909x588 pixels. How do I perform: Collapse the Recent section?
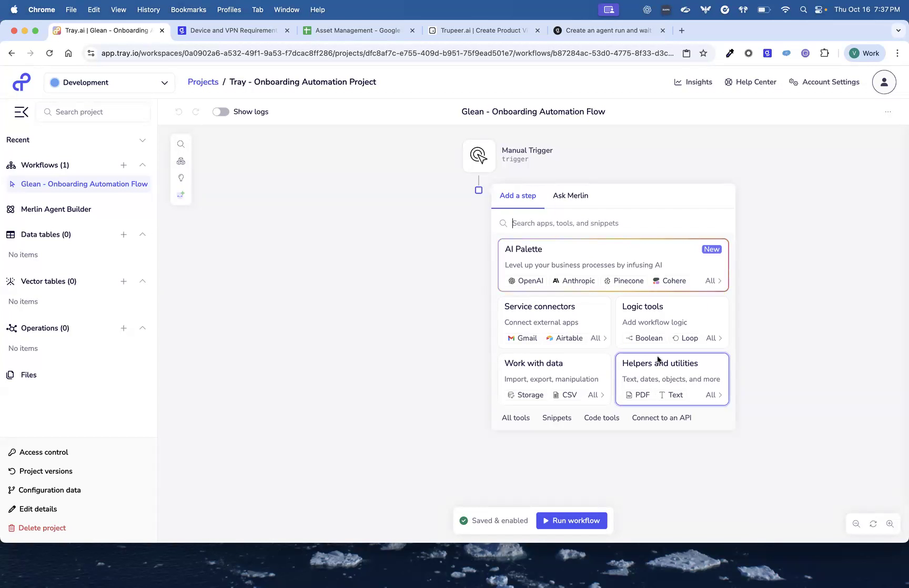pos(143,140)
